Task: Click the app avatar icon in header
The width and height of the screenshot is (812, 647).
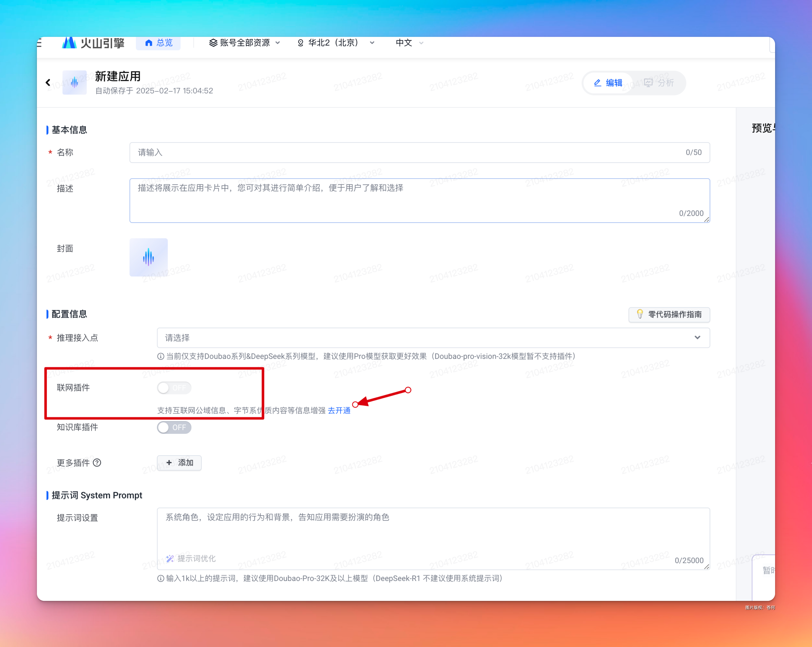Action: 75,82
